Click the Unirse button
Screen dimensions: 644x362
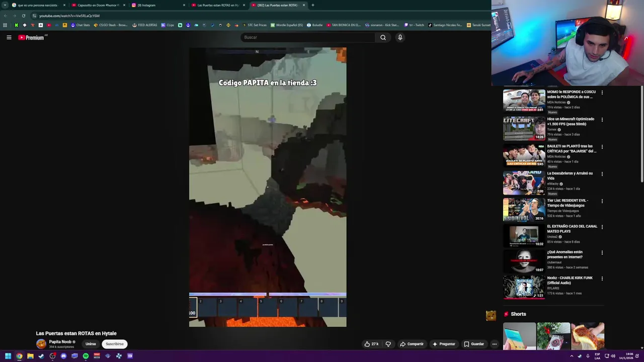(91, 344)
